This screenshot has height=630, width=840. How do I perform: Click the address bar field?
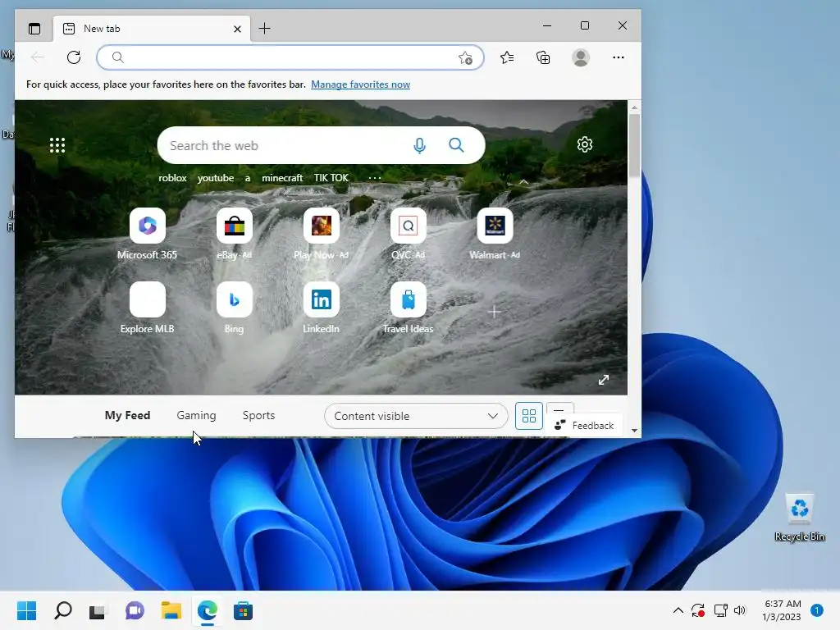pyautogui.click(x=290, y=57)
